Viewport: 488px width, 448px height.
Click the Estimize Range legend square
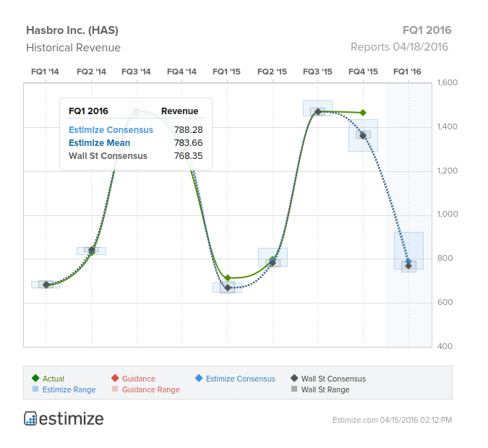(35, 389)
